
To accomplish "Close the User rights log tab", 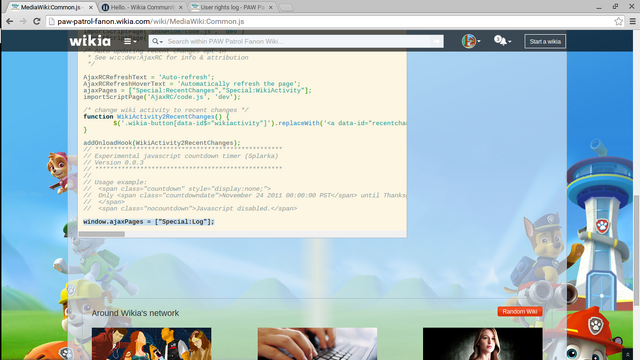I will click(x=270, y=7).
